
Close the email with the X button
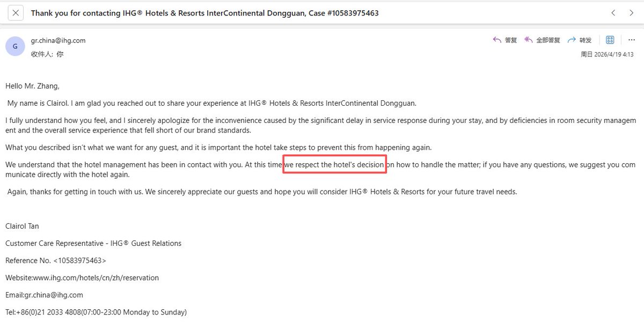[x=17, y=13]
